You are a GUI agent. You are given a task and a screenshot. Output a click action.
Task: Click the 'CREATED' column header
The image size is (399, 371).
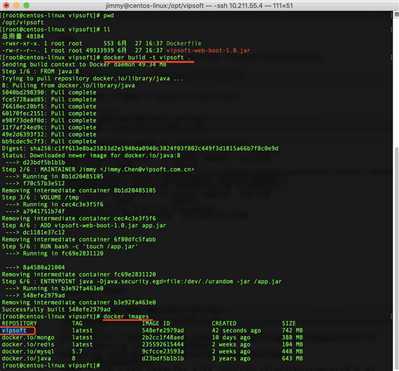224,323
